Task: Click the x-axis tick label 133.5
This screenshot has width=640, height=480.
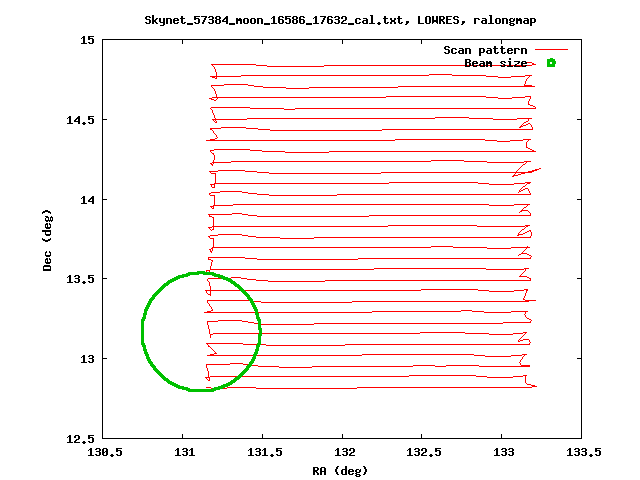Action: point(584,452)
